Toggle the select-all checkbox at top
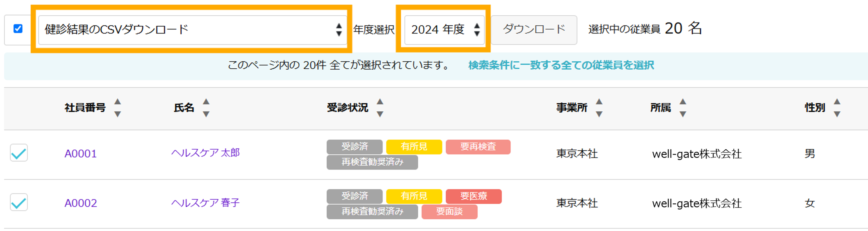 point(18,29)
